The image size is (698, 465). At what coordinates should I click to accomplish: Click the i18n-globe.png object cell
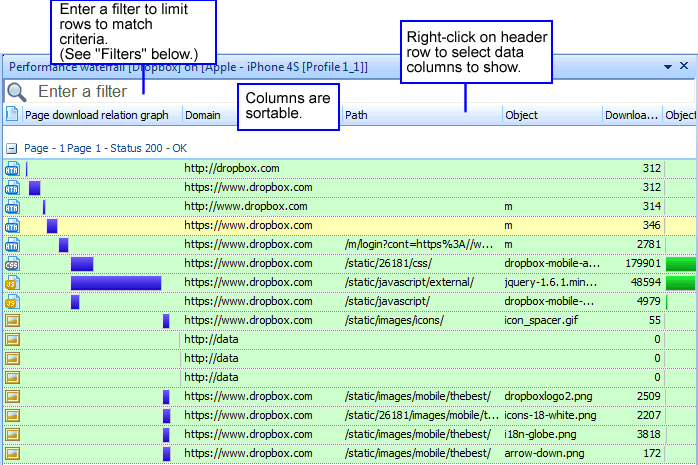click(540, 434)
